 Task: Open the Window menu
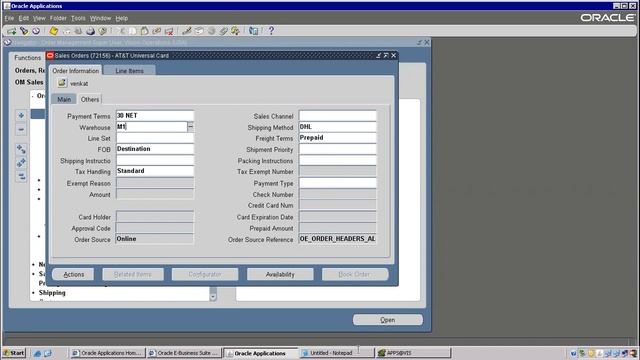tap(100, 18)
